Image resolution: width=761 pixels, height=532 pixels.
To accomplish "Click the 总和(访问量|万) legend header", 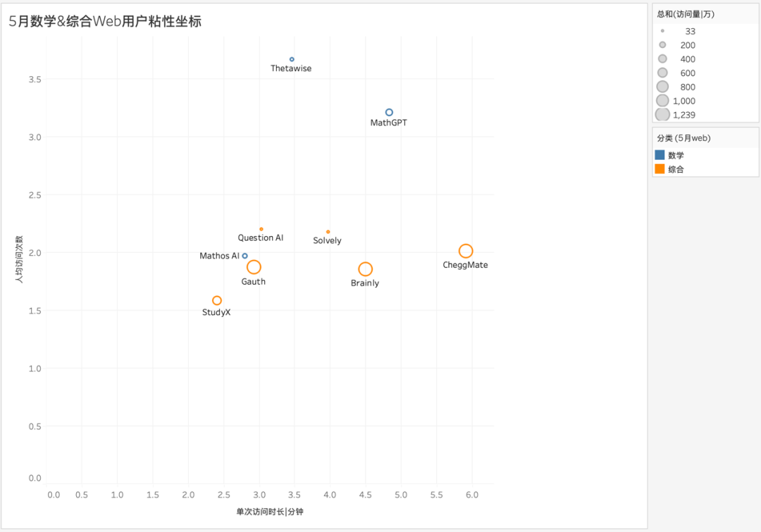I will click(x=686, y=14).
